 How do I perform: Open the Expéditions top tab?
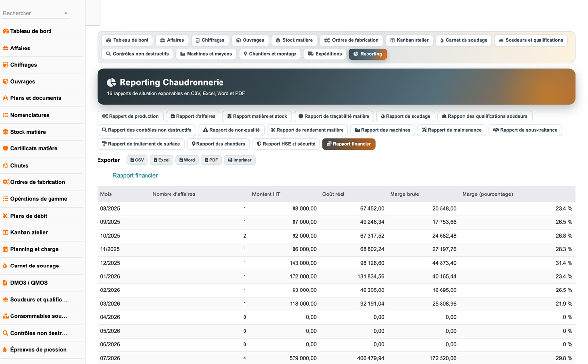[x=325, y=54]
